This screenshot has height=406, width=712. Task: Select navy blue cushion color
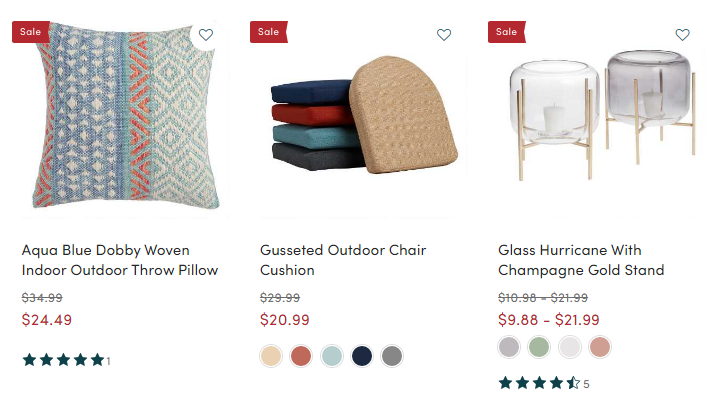click(x=362, y=356)
